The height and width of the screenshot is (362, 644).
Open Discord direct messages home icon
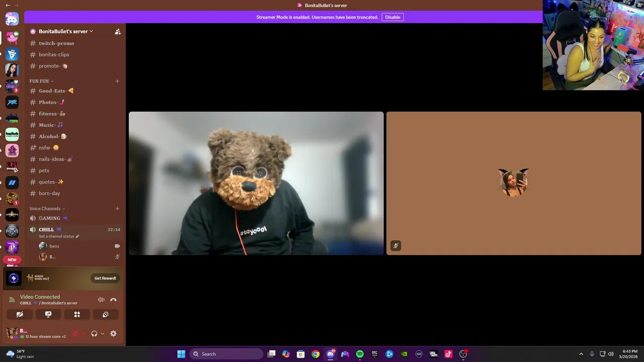tap(12, 19)
